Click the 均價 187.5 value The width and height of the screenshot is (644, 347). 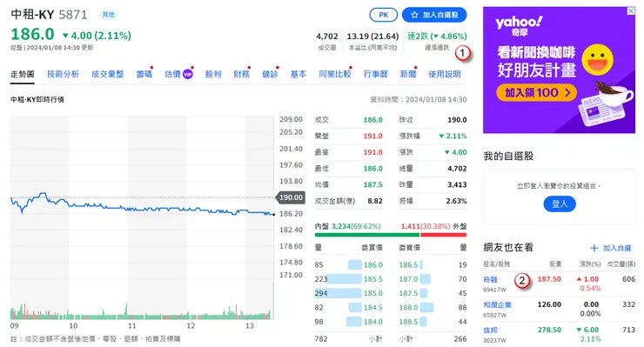pos(373,184)
